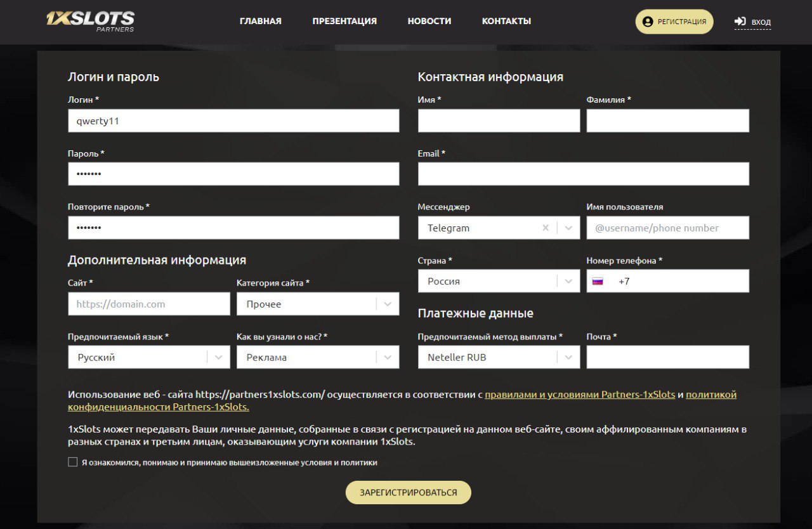Screen dimensions: 812x529
Task: Click the Номер телефона field with +7
Action: click(668, 281)
